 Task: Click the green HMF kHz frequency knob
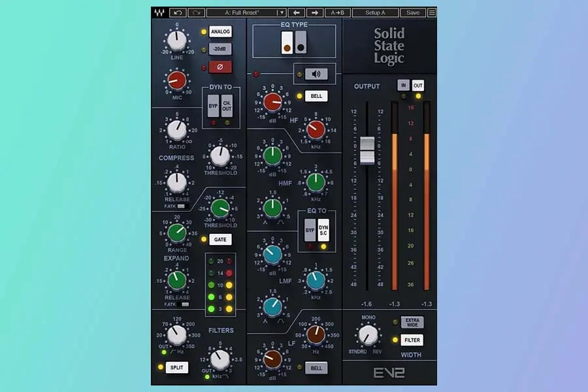click(x=316, y=182)
